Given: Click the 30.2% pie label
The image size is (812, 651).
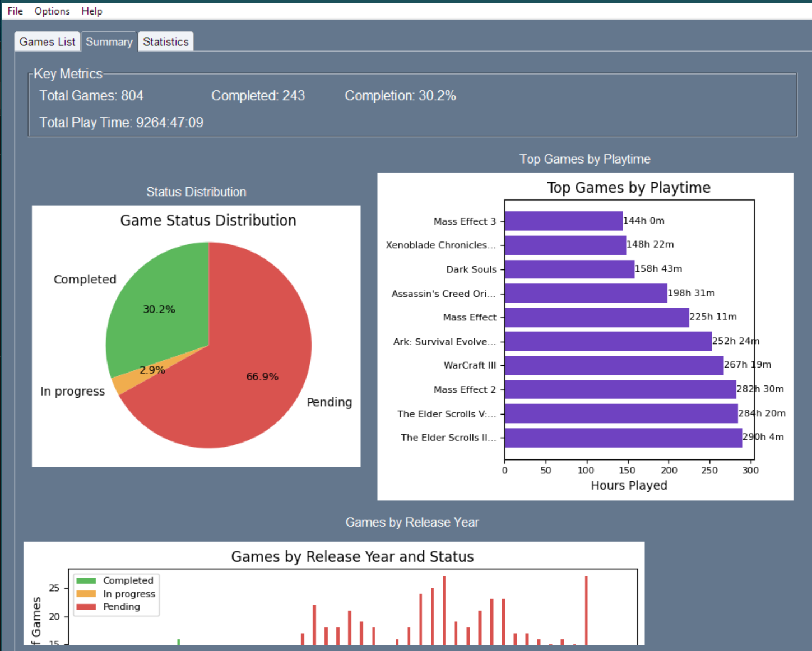Looking at the screenshot, I should click(x=159, y=309).
